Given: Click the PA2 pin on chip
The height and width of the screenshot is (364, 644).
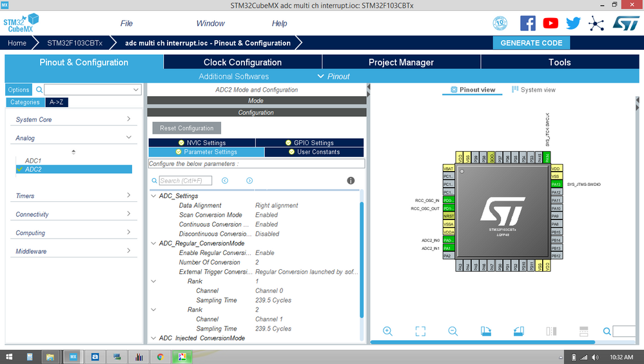Looking at the screenshot, I should [448, 256].
